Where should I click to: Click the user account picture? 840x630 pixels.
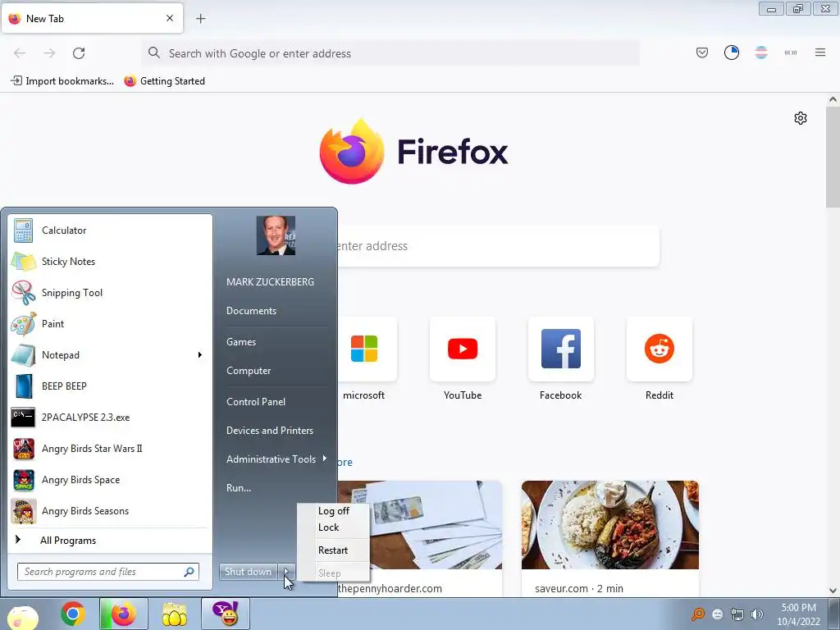(x=276, y=235)
